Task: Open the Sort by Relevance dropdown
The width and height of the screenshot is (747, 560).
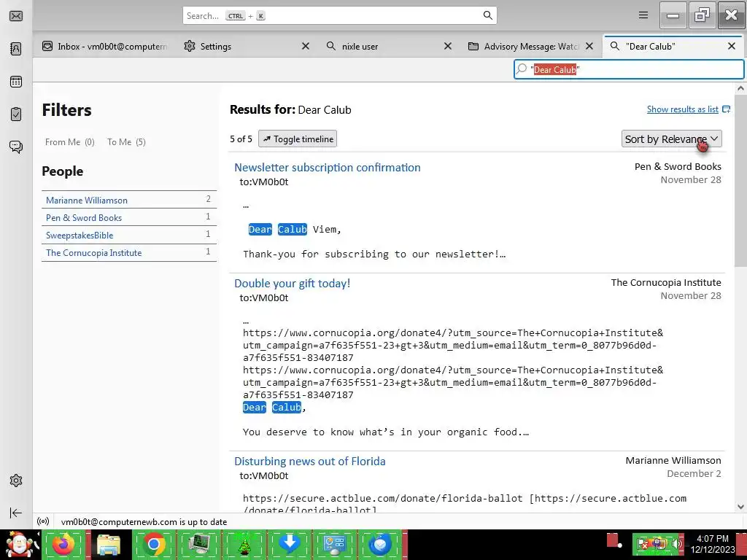Action: pyautogui.click(x=671, y=139)
